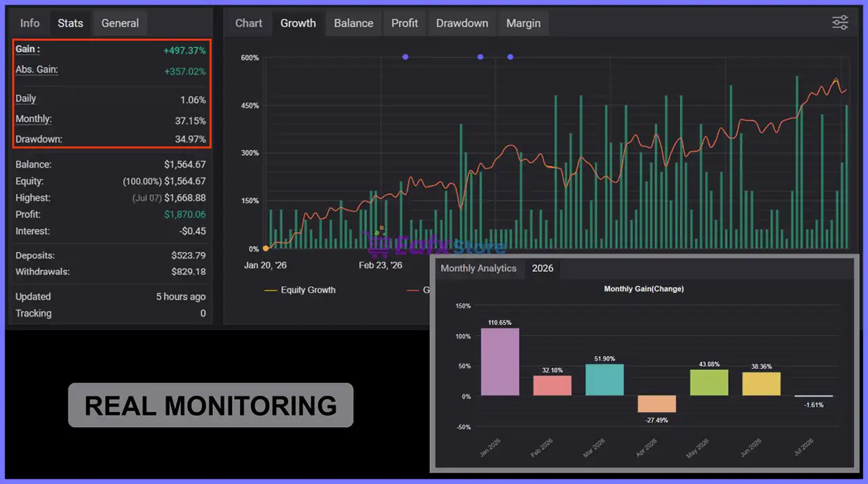Select the 2026 year tab
868x484 pixels.
(542, 268)
